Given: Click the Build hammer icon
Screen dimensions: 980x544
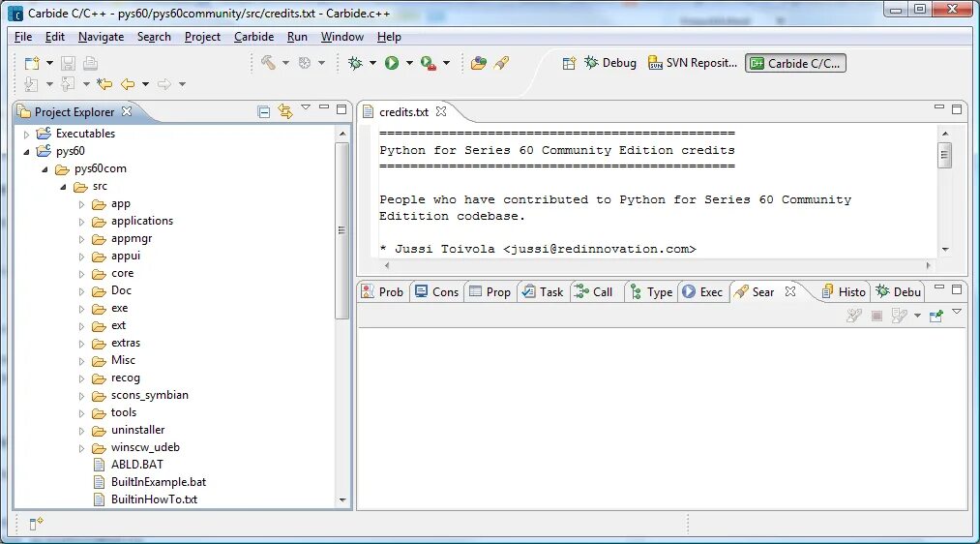Looking at the screenshot, I should [268, 63].
